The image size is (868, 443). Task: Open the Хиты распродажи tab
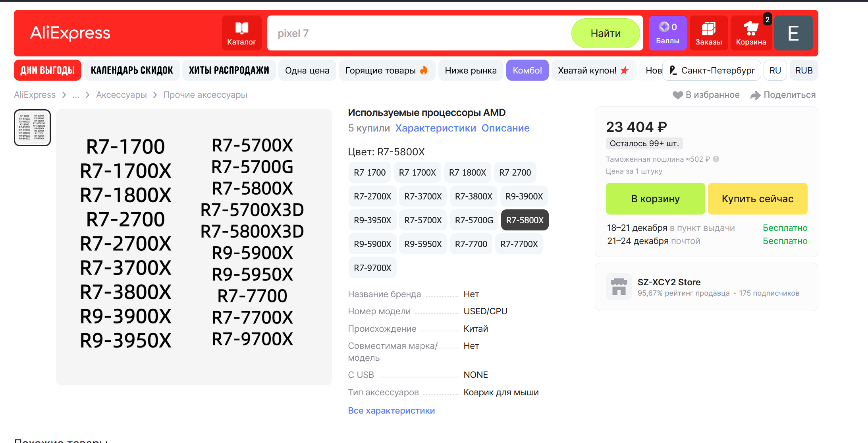(229, 70)
